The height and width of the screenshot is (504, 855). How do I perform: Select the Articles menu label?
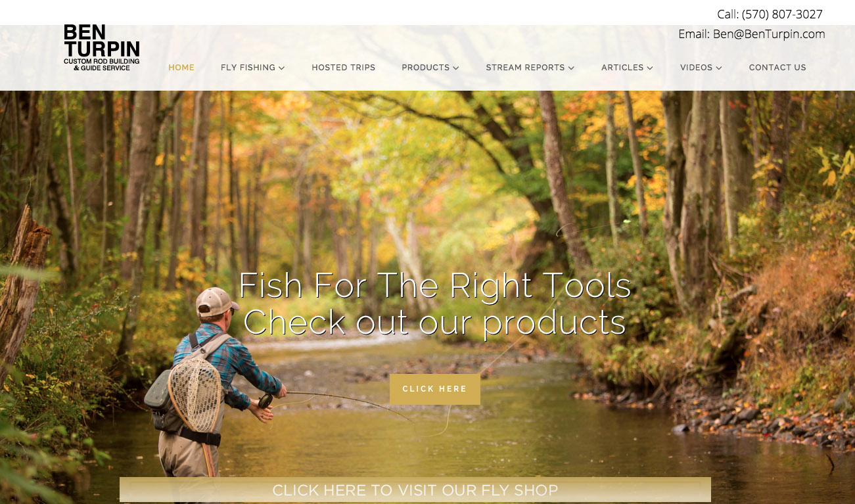tap(622, 68)
